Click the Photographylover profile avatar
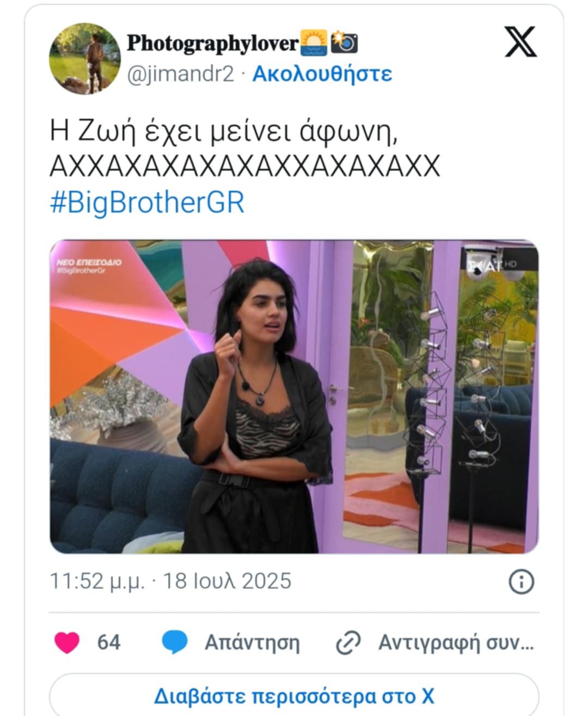Screen dimensions: 588x716 [x=84, y=59]
